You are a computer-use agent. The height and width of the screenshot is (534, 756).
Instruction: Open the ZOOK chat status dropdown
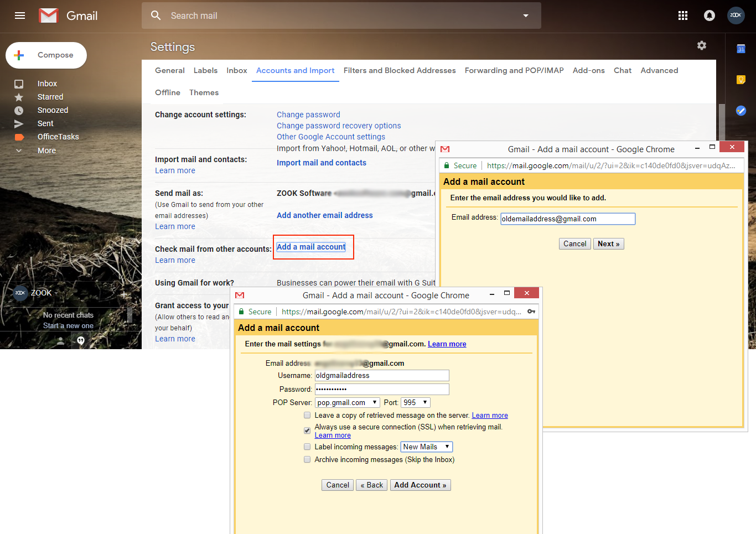tap(56, 293)
